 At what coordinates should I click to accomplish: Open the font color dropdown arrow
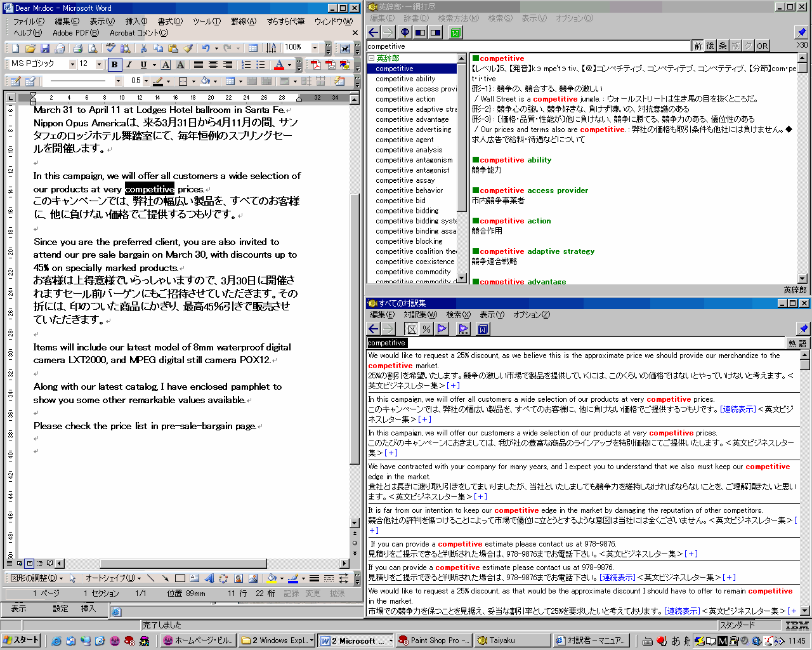tap(289, 64)
